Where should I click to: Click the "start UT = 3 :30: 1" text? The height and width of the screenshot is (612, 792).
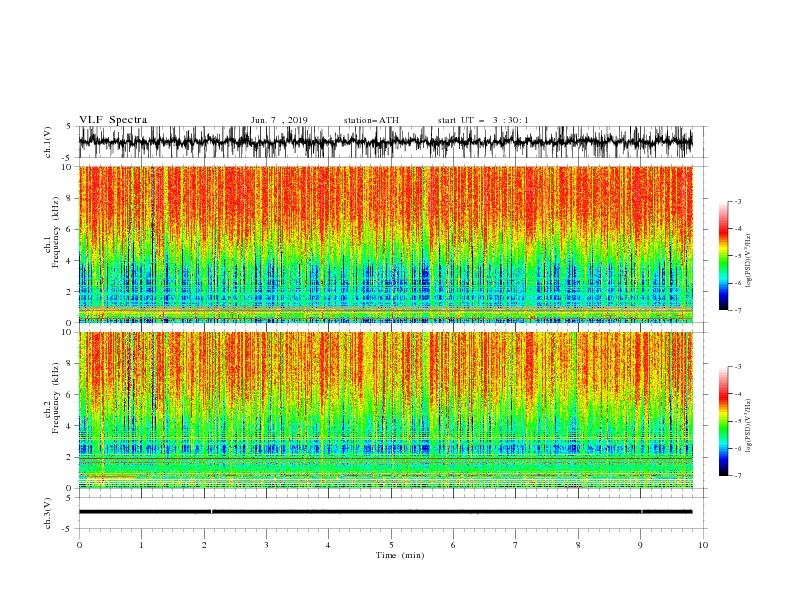(x=483, y=120)
